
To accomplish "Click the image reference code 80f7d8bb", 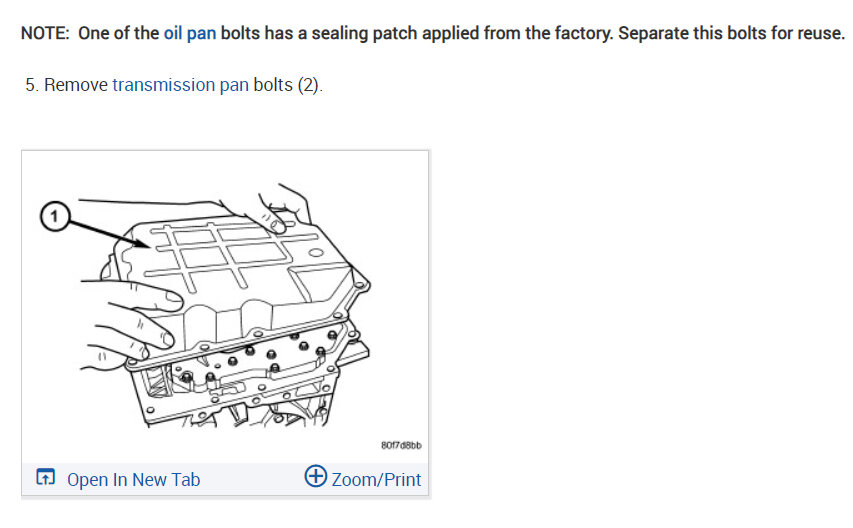I will pos(401,445).
